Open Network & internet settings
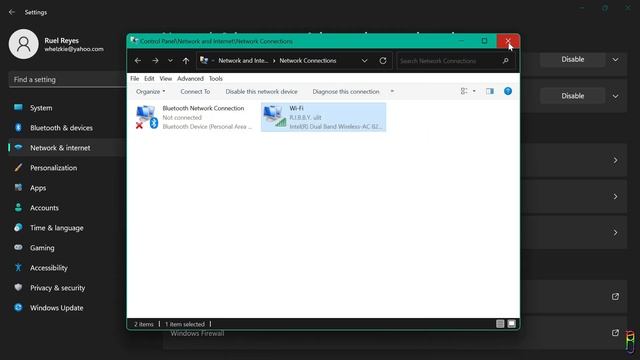 pyautogui.click(x=67, y=148)
